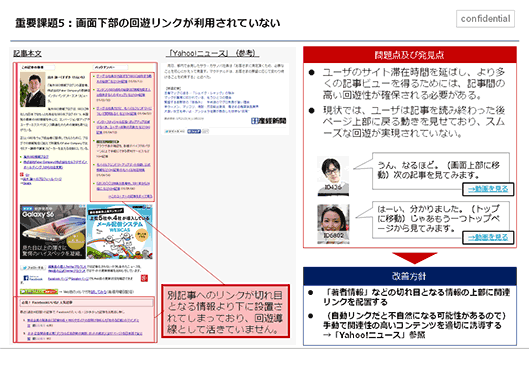Image resolution: width=529 pixels, height=366 pixels.
Task: Click the slide title 重要課題5
Action: [148, 23]
